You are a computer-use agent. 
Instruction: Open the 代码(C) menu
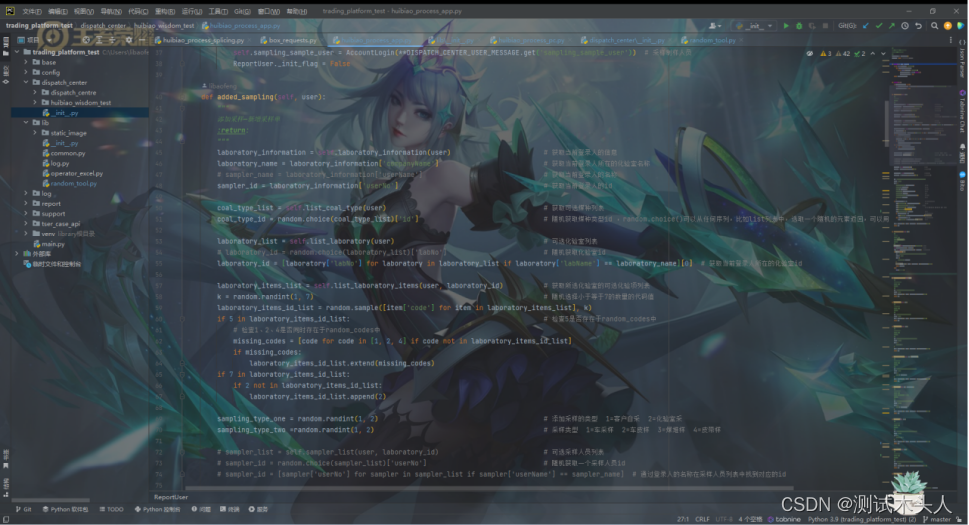point(138,11)
